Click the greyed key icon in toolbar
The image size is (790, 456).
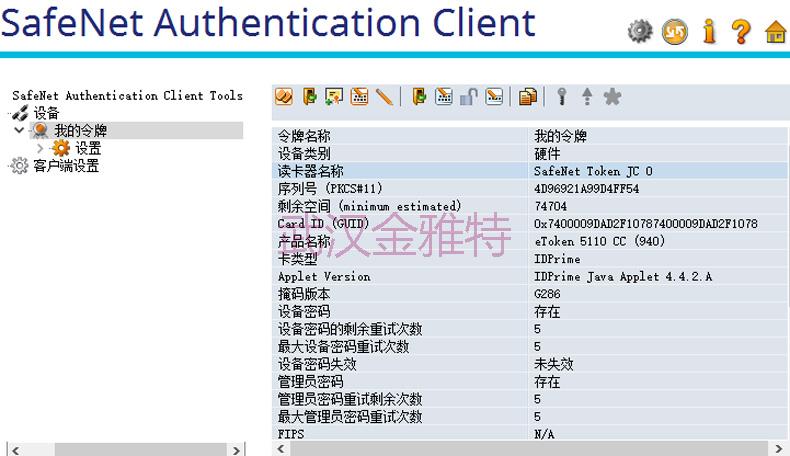tap(562, 96)
